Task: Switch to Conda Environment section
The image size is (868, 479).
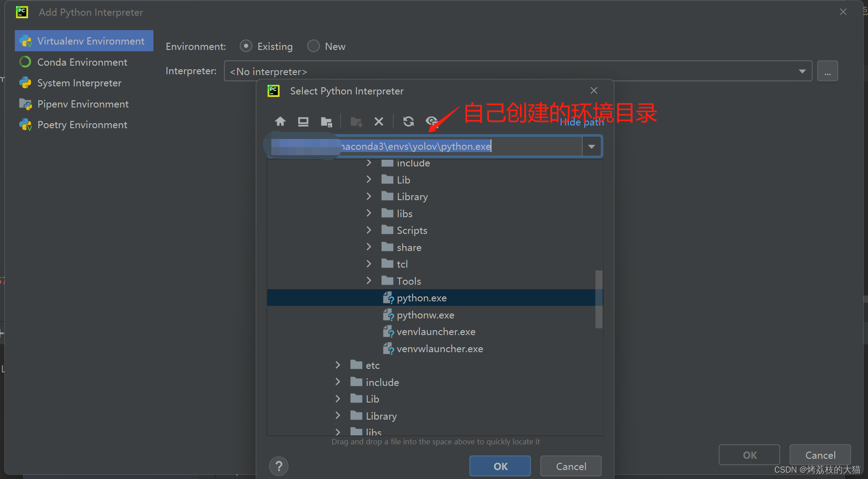Action: click(82, 62)
